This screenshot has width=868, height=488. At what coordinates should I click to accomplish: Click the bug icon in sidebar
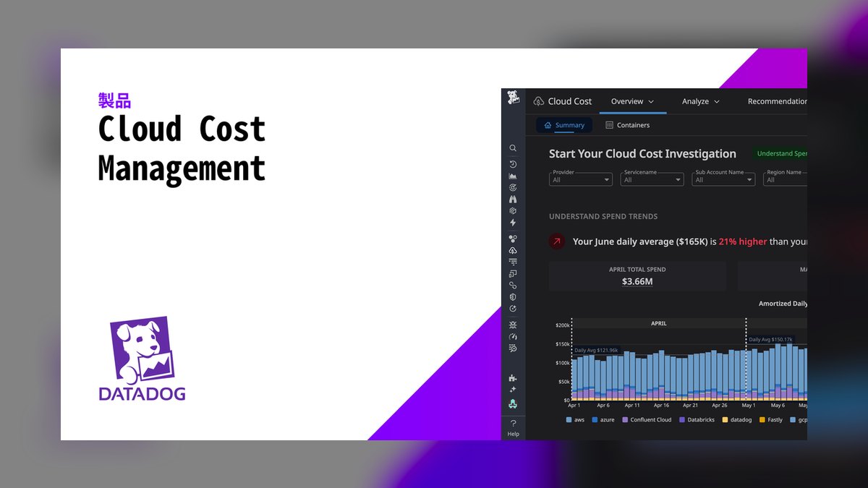(x=513, y=325)
